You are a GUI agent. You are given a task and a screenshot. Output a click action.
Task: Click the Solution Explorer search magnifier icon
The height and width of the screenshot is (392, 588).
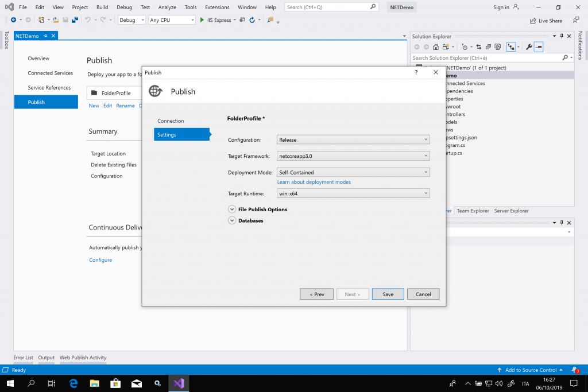[565, 58]
